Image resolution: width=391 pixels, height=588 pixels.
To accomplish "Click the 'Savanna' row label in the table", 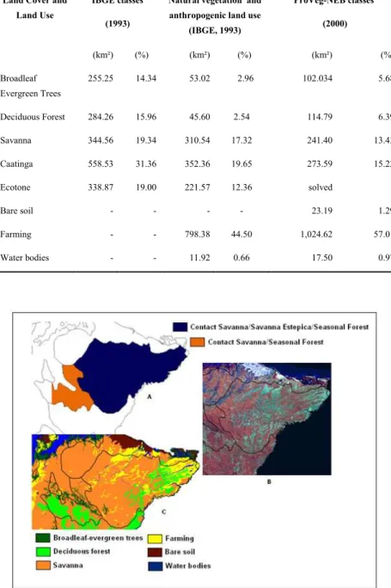I will 15,141.
